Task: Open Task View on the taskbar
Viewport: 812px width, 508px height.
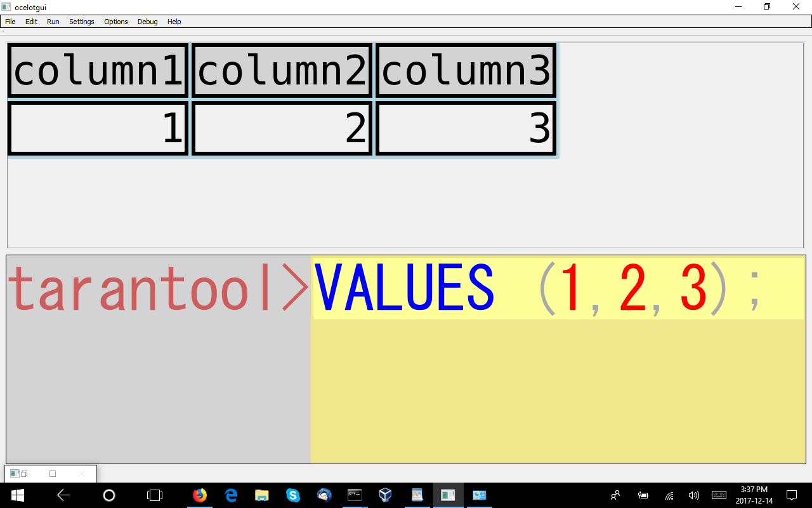Action: tap(155, 495)
